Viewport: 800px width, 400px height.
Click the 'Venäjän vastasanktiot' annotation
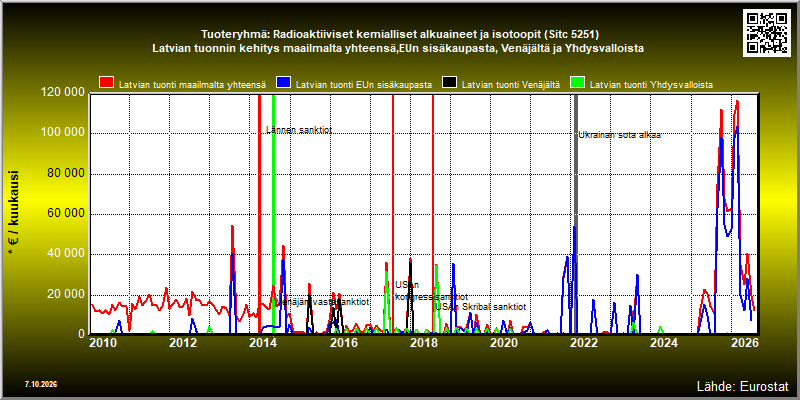[322, 302]
